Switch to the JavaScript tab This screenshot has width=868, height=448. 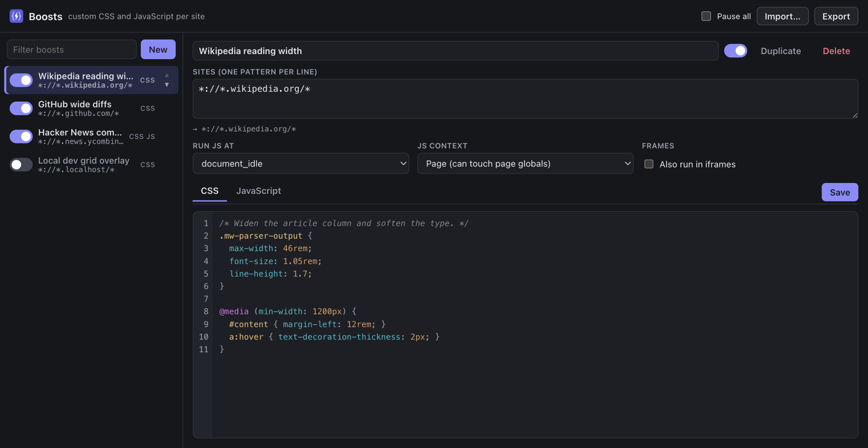tap(259, 191)
